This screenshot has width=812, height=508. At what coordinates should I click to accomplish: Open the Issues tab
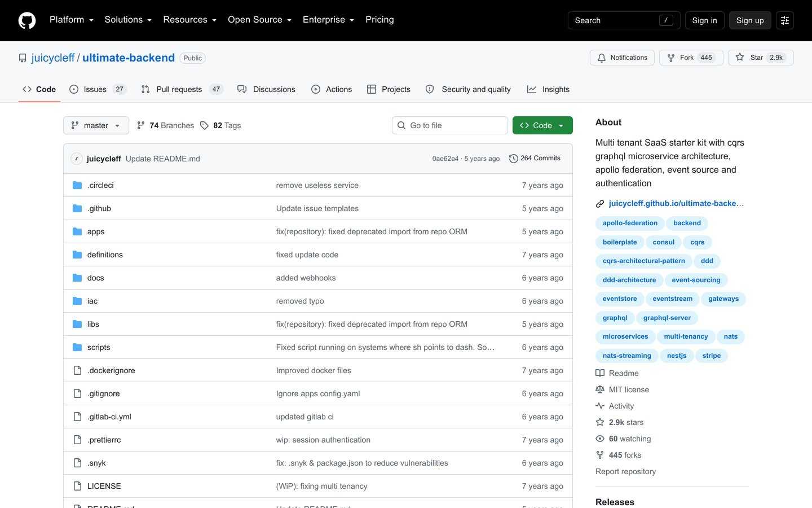point(98,89)
